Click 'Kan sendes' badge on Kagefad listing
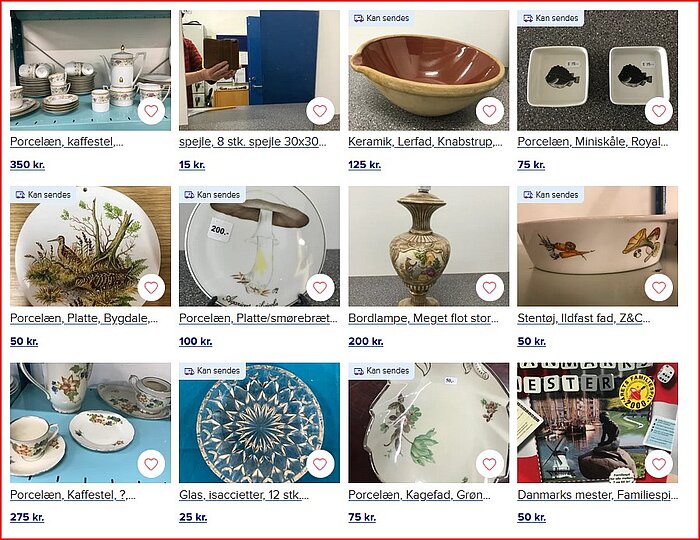 point(382,371)
